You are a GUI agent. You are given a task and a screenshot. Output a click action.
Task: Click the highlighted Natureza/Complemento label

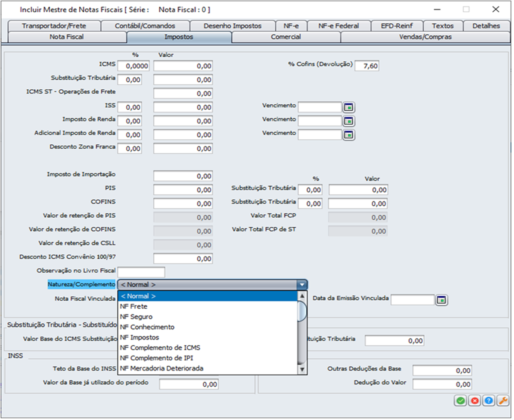coord(81,284)
